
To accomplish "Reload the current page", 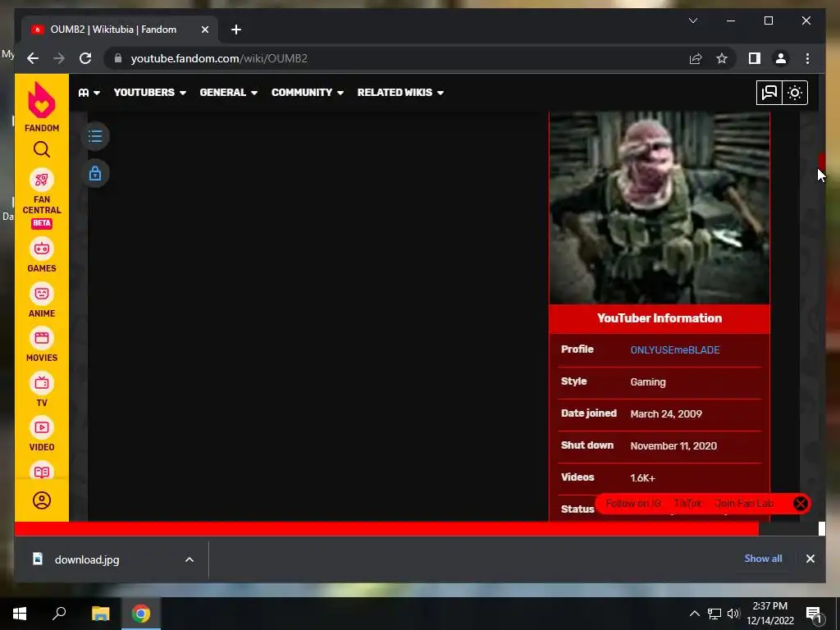I will click(85, 58).
